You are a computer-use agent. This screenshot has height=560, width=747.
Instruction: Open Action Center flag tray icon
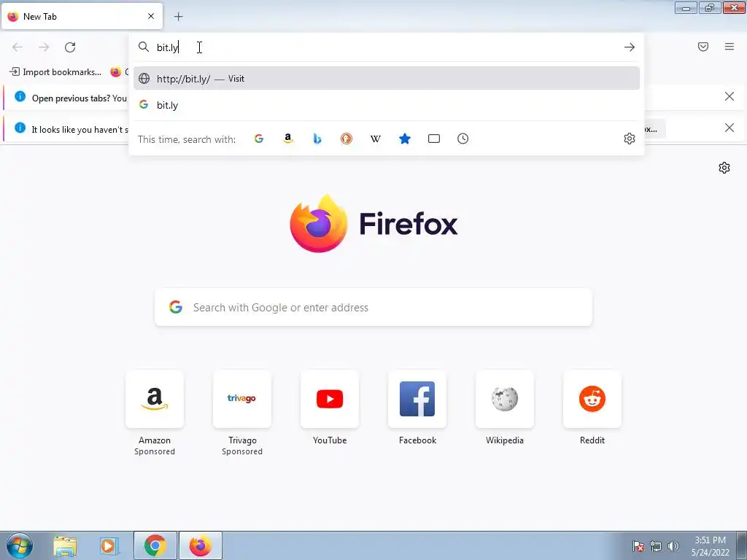coord(638,546)
